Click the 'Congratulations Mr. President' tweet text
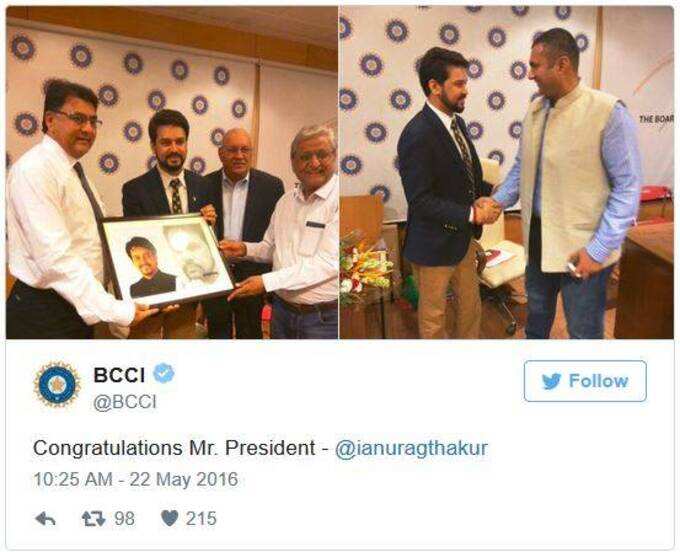Viewport: 680px width, 552px height. point(174,448)
